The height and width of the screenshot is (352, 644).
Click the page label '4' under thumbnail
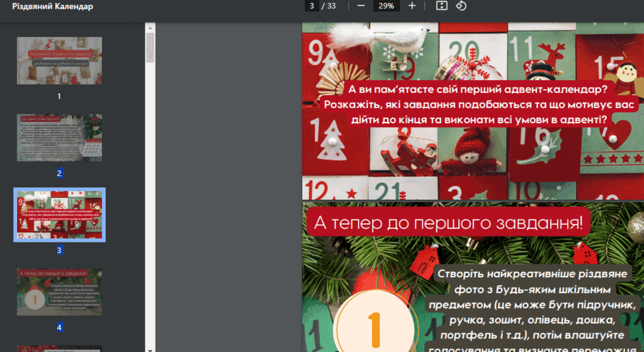click(x=59, y=327)
